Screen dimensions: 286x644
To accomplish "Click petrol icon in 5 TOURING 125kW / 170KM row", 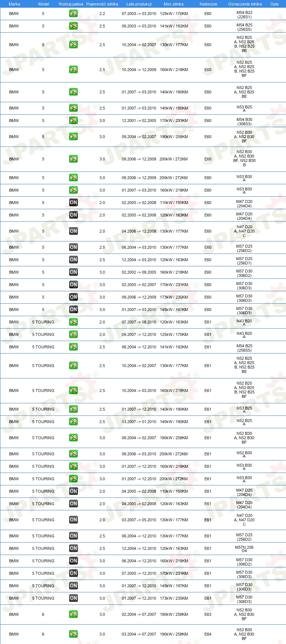I will (74, 334).
